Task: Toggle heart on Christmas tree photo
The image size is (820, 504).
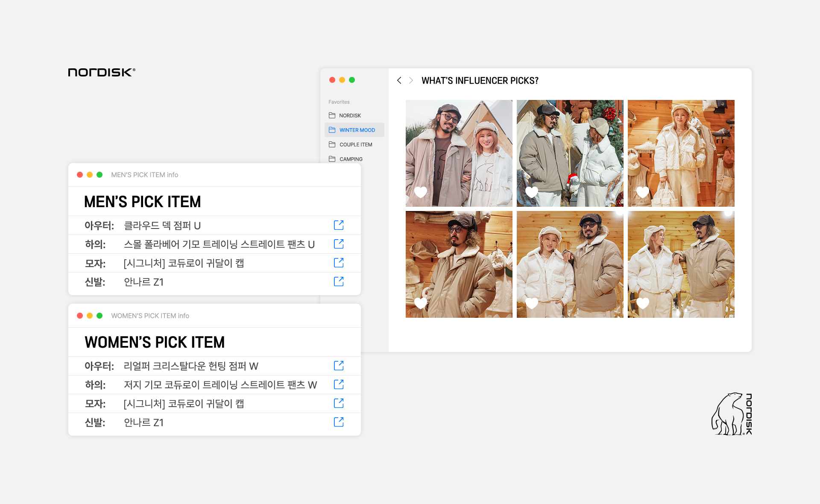Action: click(532, 192)
